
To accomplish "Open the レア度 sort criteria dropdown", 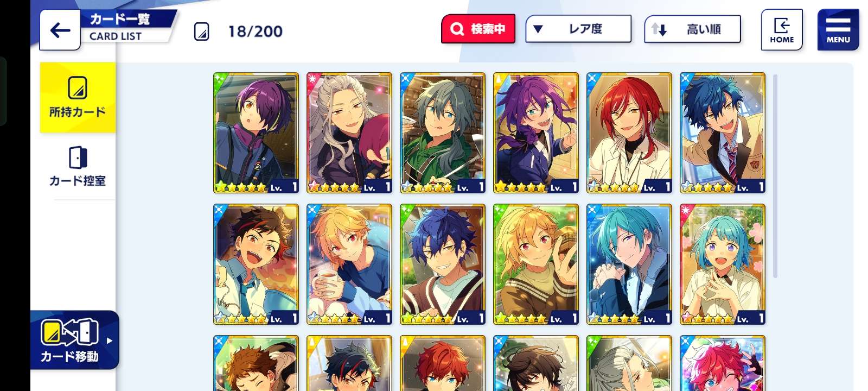I will [x=578, y=29].
